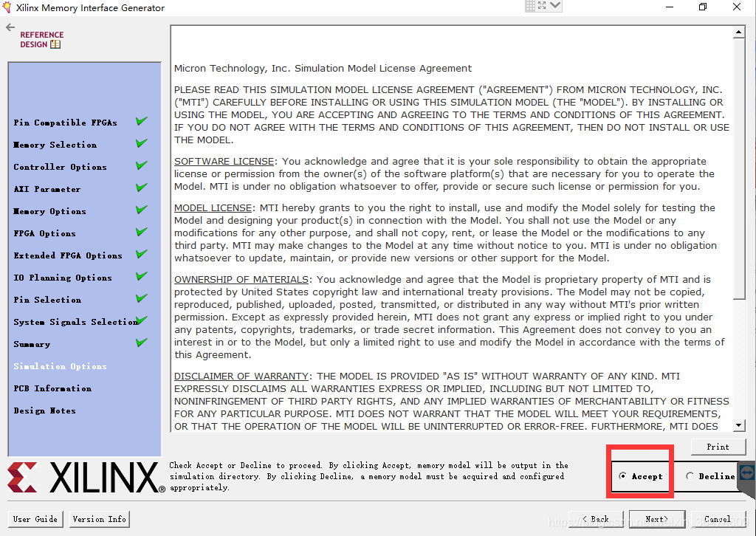
Task: Click the checkmark next to Pin Compatible FPGAs
Action: [141, 121]
